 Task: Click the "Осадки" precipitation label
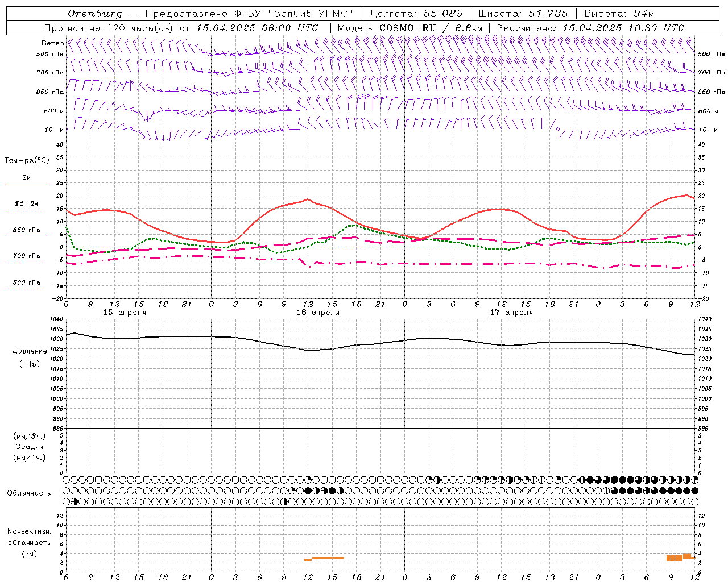(30, 447)
